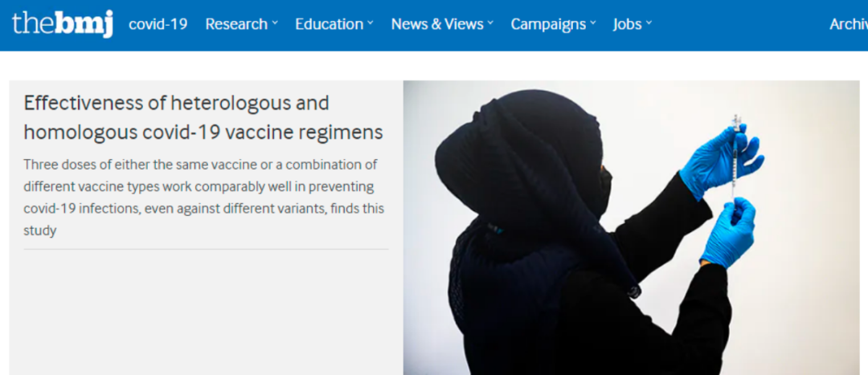Expand the chevron beside News & Views
Viewport: 868px width, 375px height.
click(490, 24)
